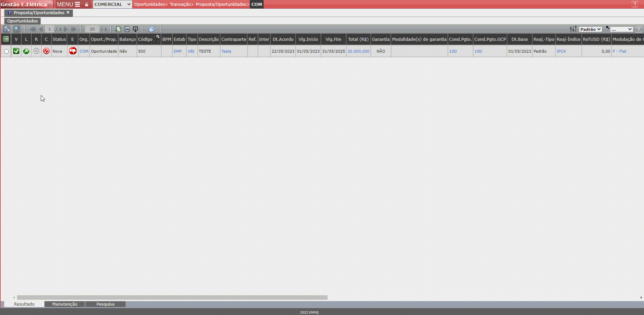Image resolution: width=644 pixels, height=315 pixels.
Task: Select the radio button of the first row
Action: [6, 51]
